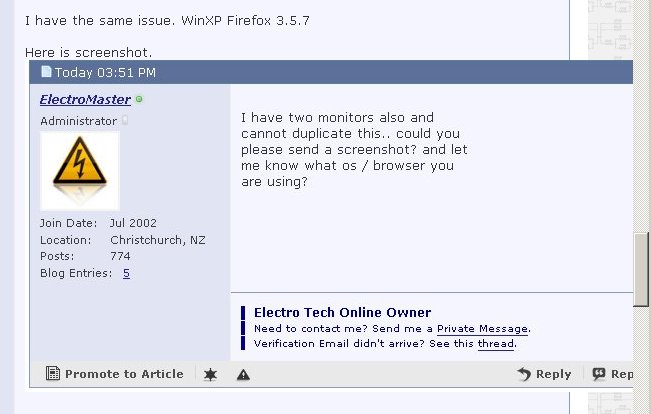Click the Christchurch, NZ location text

pos(158,240)
